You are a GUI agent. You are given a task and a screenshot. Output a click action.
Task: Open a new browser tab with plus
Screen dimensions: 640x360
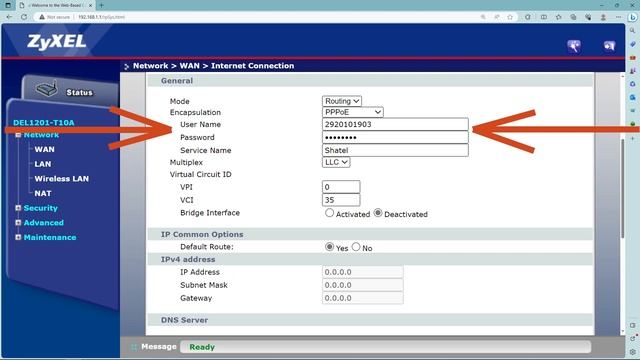coord(101,5)
